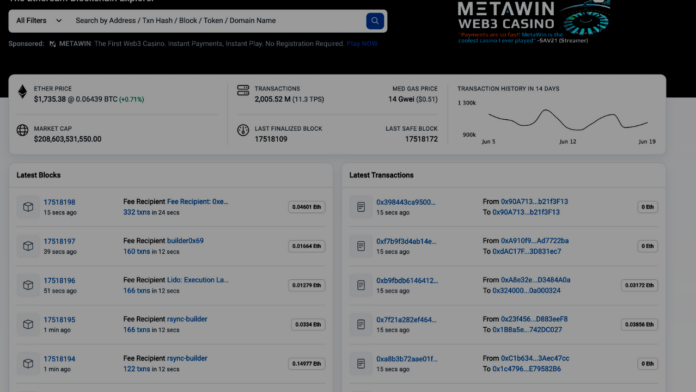The image size is (696, 392).
Task: Focus the address search input field
Action: (x=218, y=21)
